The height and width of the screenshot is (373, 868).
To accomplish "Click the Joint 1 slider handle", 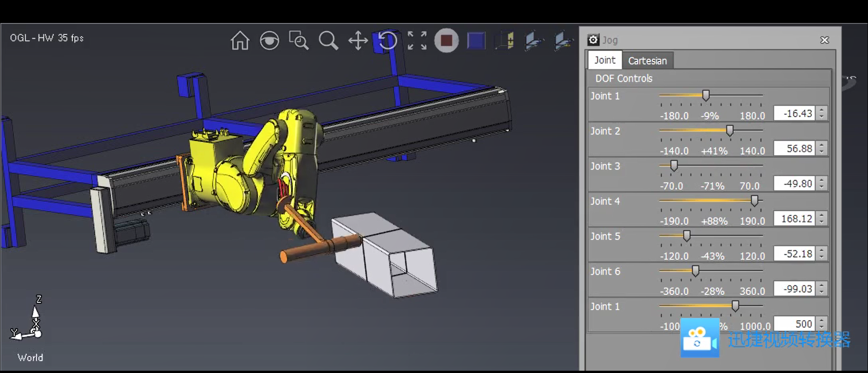I will pyautogui.click(x=706, y=95).
